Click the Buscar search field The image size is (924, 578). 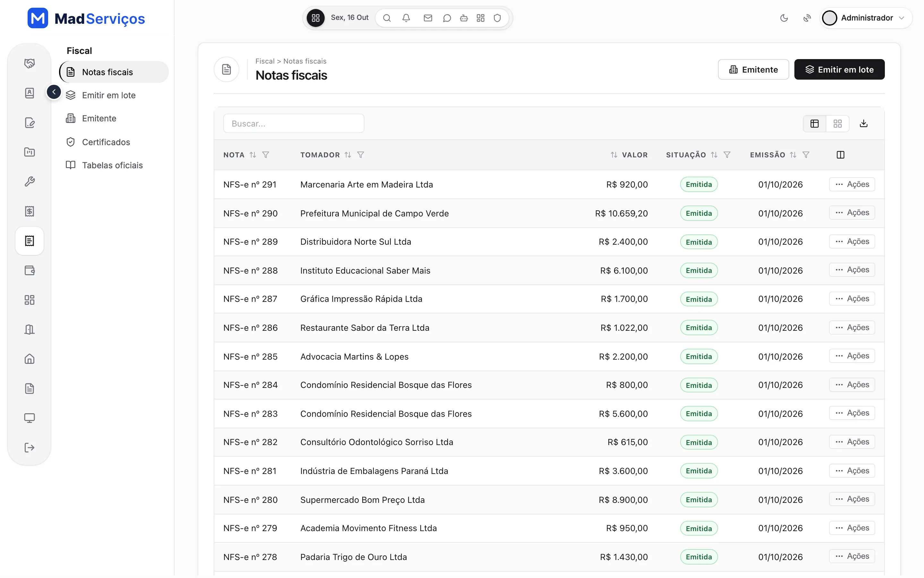(x=294, y=124)
